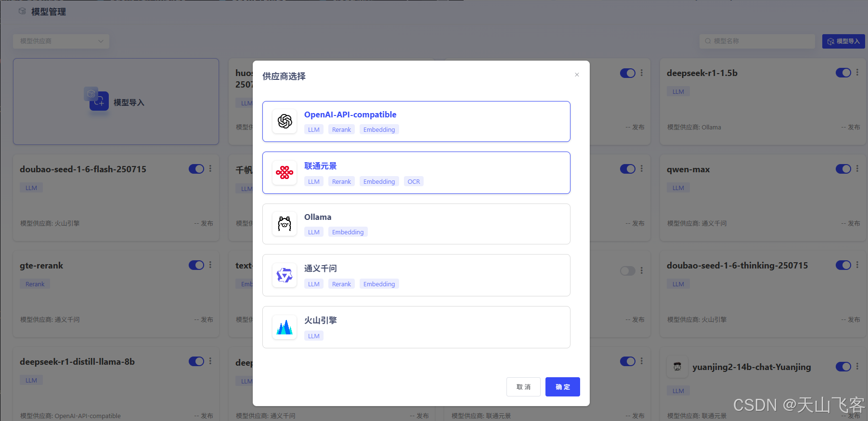Click the Rerank tag on gte-rerank card

(35, 284)
